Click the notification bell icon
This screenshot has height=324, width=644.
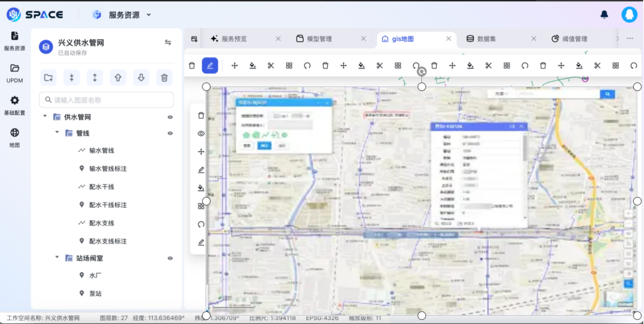point(604,15)
